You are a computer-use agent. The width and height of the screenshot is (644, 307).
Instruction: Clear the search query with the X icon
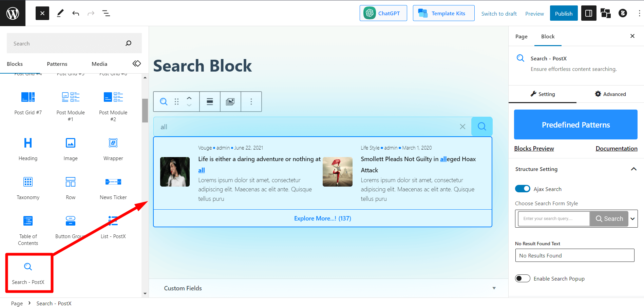pos(462,127)
